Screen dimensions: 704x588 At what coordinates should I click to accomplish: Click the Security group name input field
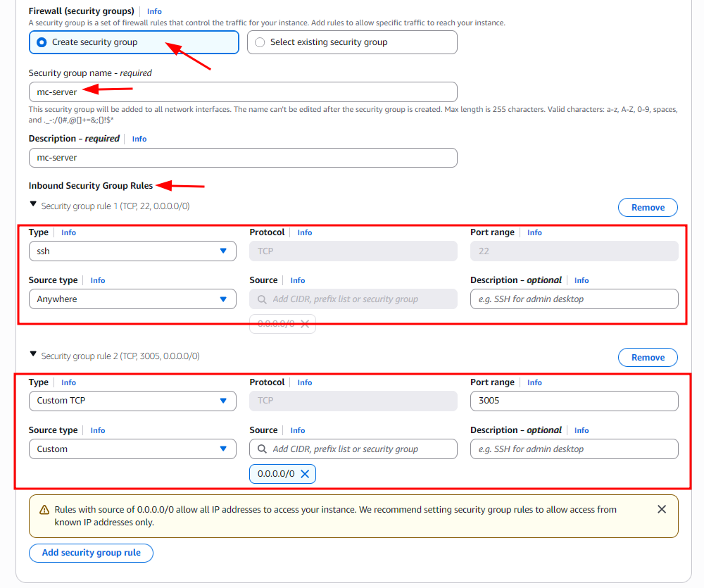tap(242, 92)
